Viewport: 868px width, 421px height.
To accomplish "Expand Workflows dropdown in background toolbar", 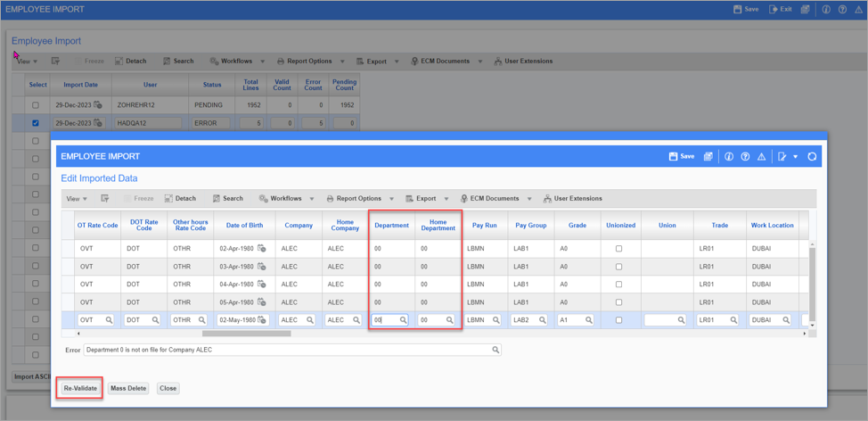I will coord(262,61).
